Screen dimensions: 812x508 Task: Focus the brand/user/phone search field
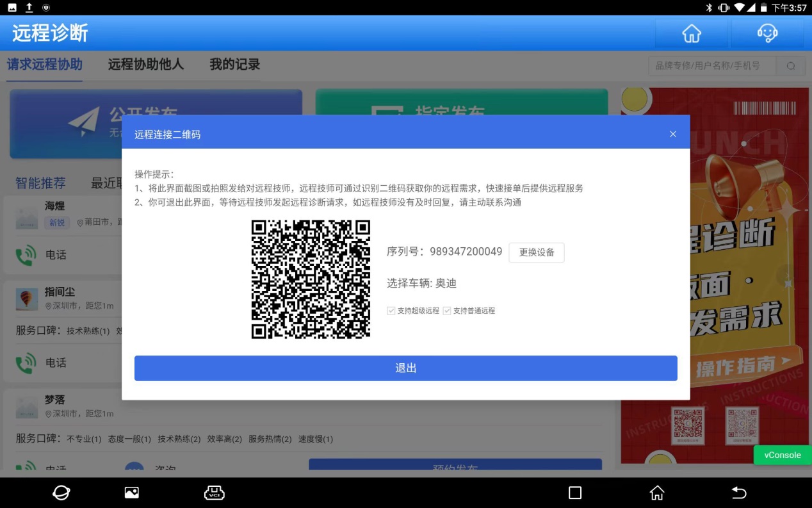click(x=712, y=65)
